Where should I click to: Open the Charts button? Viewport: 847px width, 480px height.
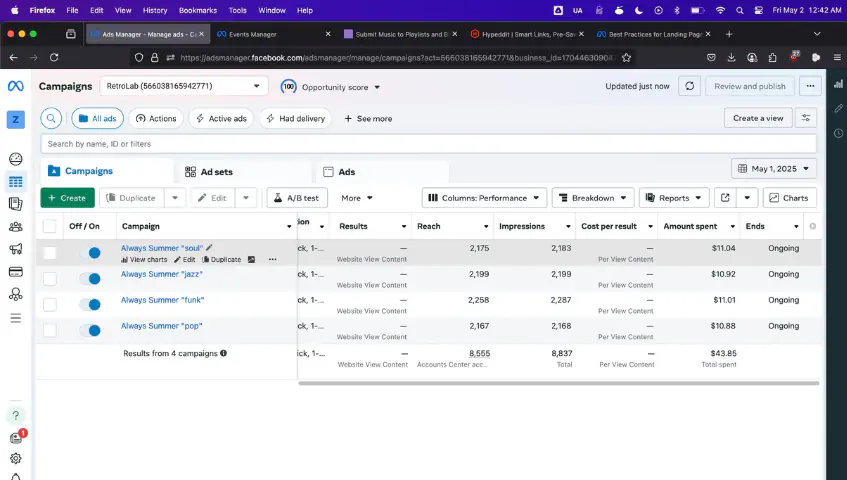(789, 198)
